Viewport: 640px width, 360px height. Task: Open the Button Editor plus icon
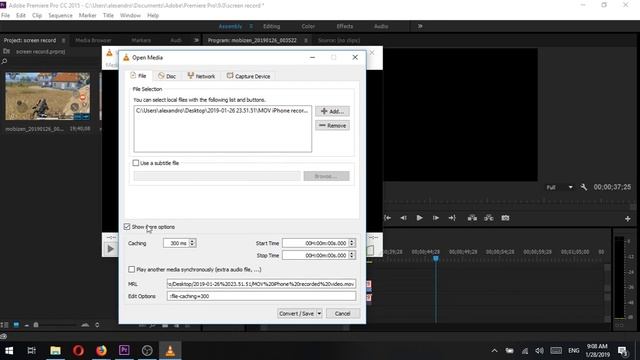point(627,219)
